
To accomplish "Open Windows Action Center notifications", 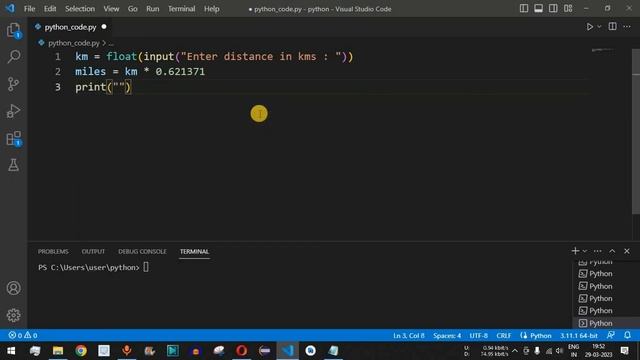I will 624,351.
